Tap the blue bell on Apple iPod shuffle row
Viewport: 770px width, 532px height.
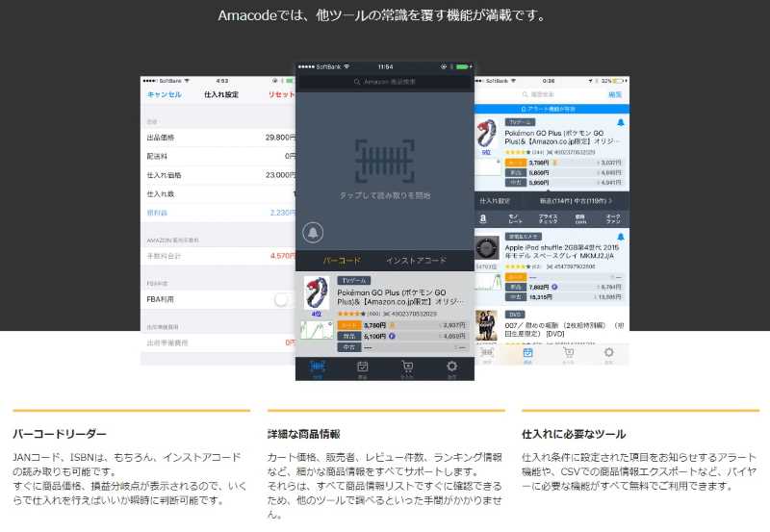[x=620, y=237]
